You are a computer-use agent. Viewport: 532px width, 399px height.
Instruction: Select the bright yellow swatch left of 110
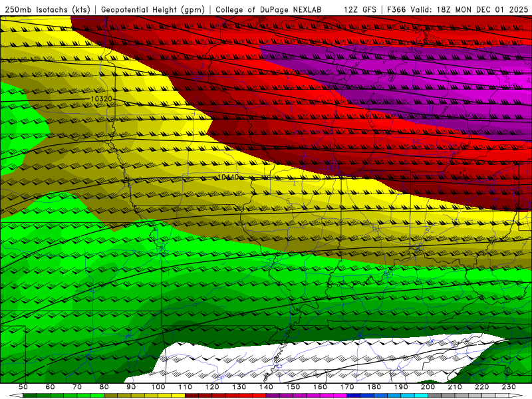coord(178,396)
